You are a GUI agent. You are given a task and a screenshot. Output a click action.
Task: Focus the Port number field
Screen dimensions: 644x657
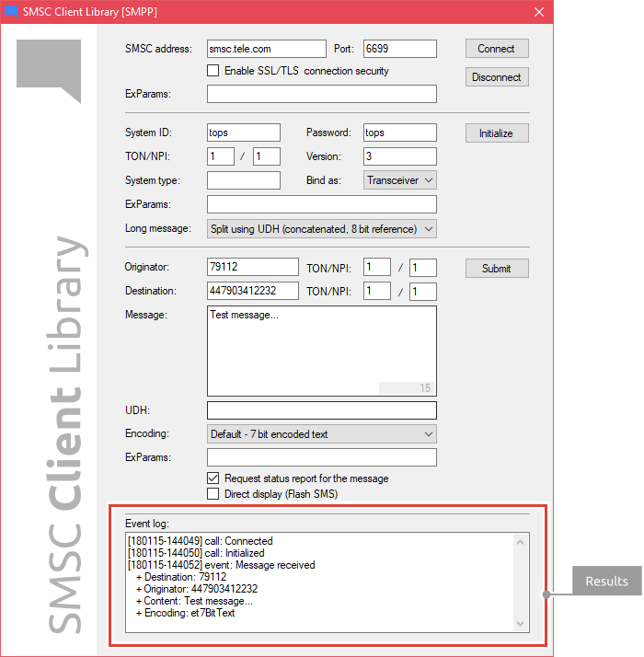point(399,49)
